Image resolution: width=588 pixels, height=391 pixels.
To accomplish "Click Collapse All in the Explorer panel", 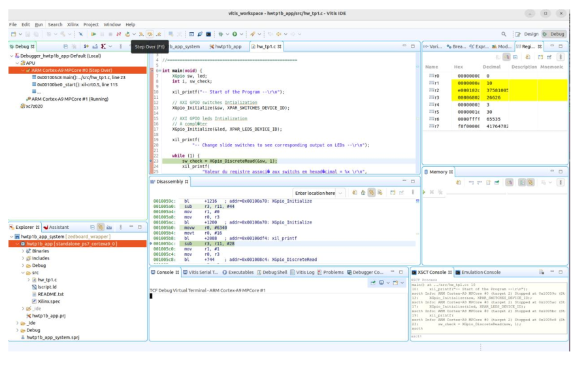I will (x=92, y=227).
